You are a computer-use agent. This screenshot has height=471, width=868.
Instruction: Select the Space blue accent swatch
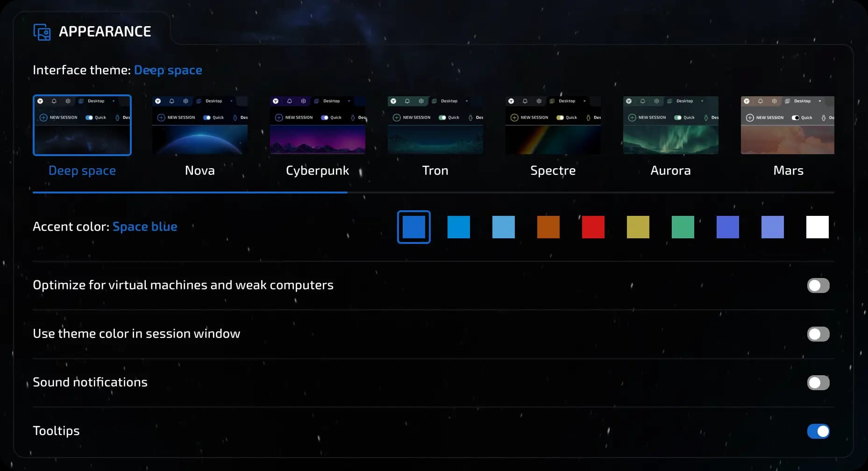tap(414, 227)
